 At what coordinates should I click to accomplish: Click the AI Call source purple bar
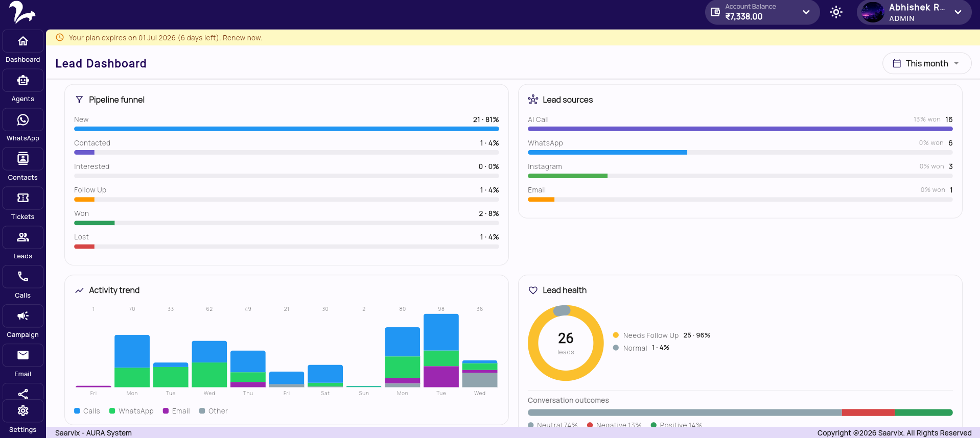(740, 129)
